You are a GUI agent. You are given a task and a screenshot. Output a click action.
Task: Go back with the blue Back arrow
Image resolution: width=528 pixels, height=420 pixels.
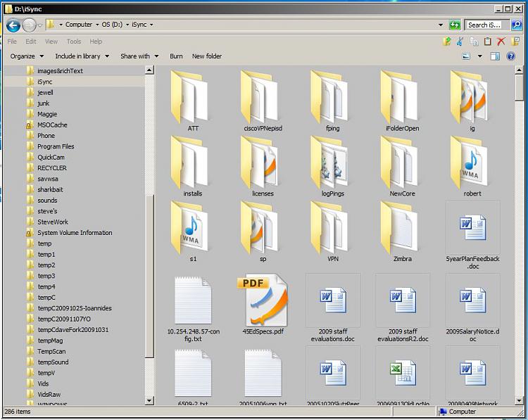(13, 25)
